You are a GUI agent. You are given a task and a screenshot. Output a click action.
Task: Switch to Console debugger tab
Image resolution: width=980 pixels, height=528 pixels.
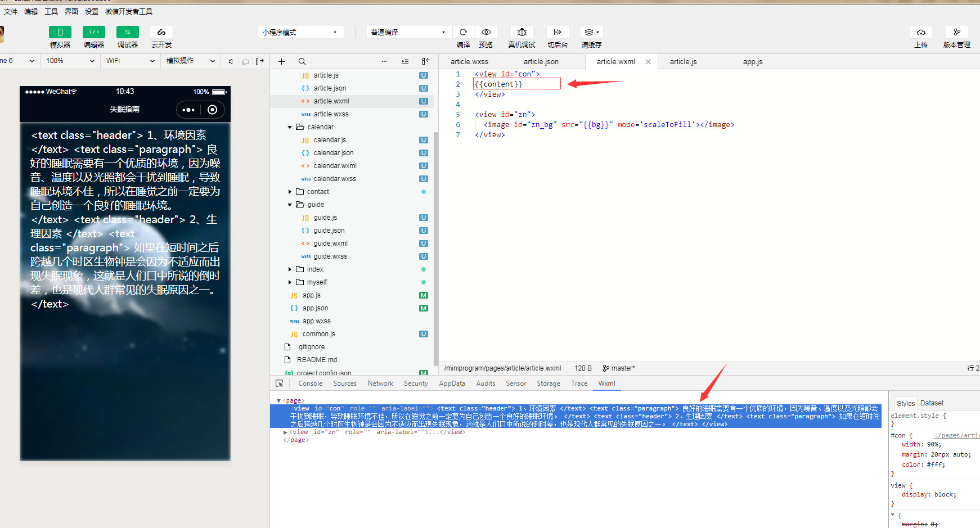point(311,383)
